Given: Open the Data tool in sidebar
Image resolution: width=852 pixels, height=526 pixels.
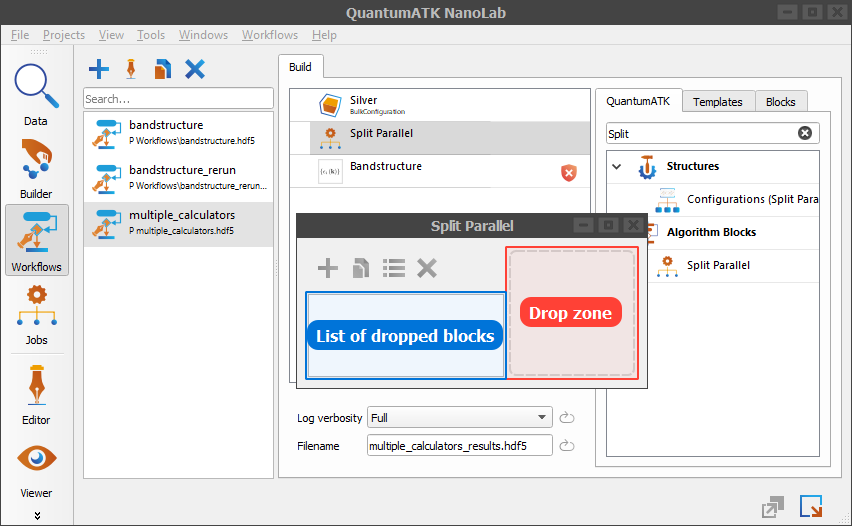Looking at the screenshot, I should coord(36,95).
